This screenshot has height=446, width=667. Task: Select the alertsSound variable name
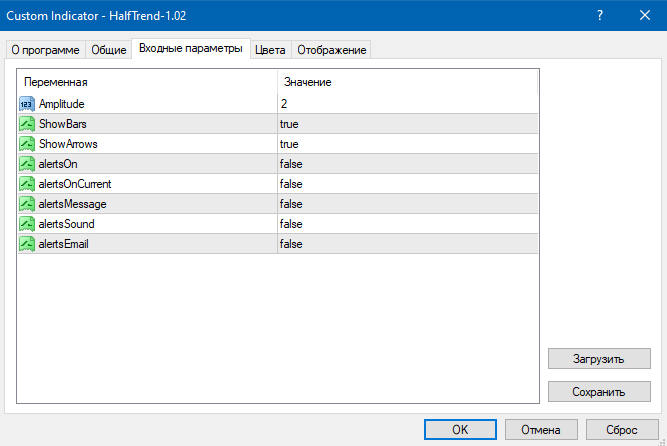[x=66, y=224]
